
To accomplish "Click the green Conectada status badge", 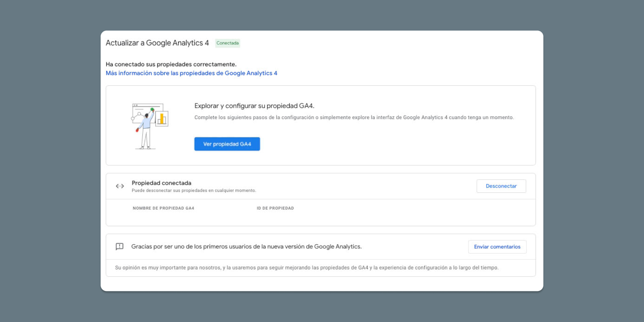I will click(x=227, y=43).
